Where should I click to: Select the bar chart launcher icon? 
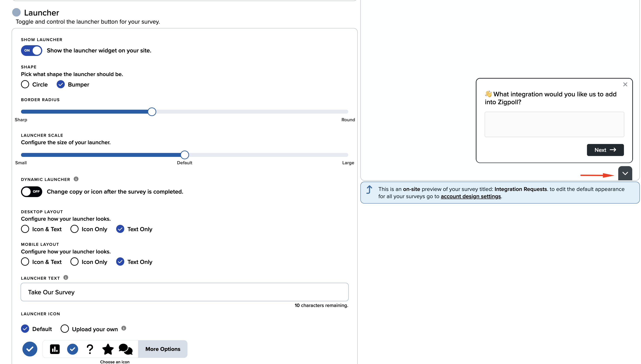[x=55, y=349]
